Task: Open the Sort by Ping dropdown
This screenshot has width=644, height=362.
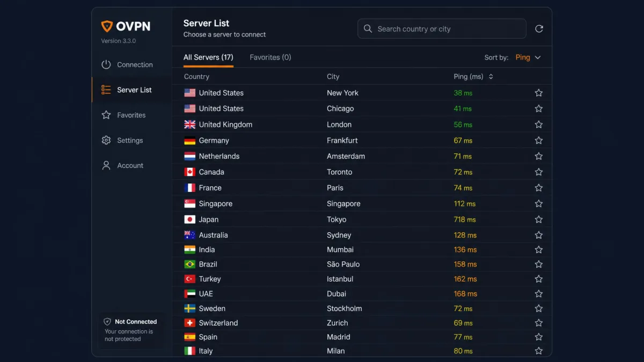Action: point(528,57)
